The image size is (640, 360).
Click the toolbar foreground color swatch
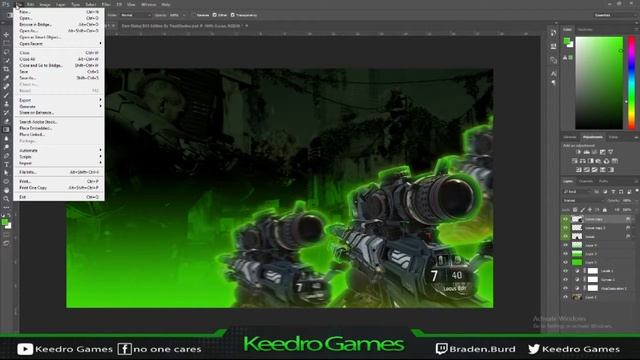click(4, 222)
